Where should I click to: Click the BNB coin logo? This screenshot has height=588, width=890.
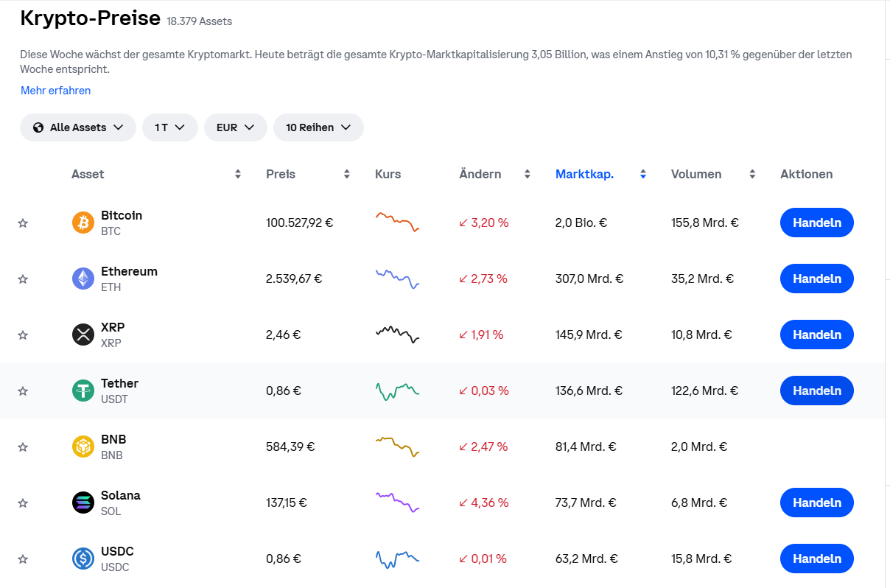point(83,447)
